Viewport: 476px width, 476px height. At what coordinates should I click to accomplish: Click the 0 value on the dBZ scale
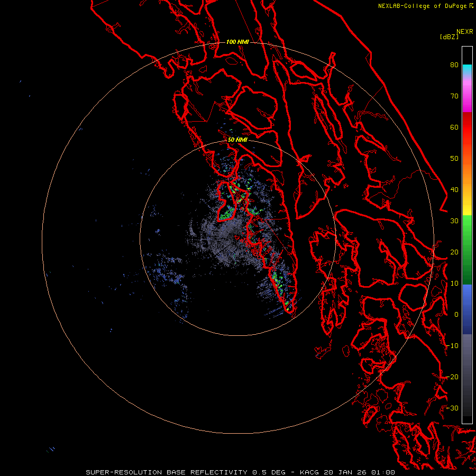pyautogui.click(x=456, y=315)
